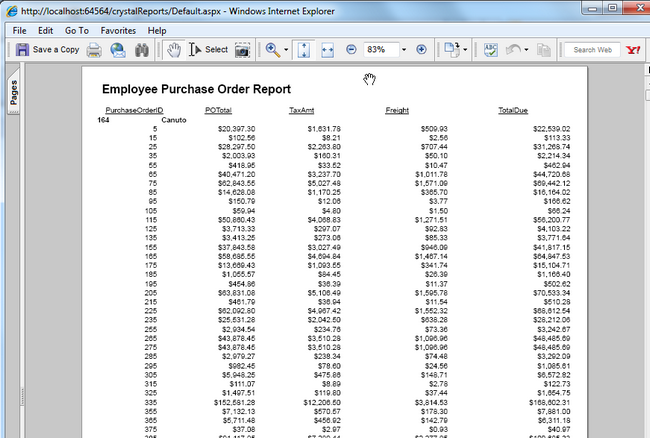Click the undo arrow icon

(513, 50)
